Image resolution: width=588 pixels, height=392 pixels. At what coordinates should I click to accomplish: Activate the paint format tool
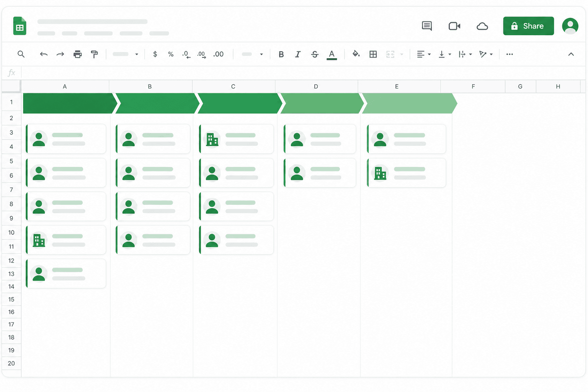point(94,54)
